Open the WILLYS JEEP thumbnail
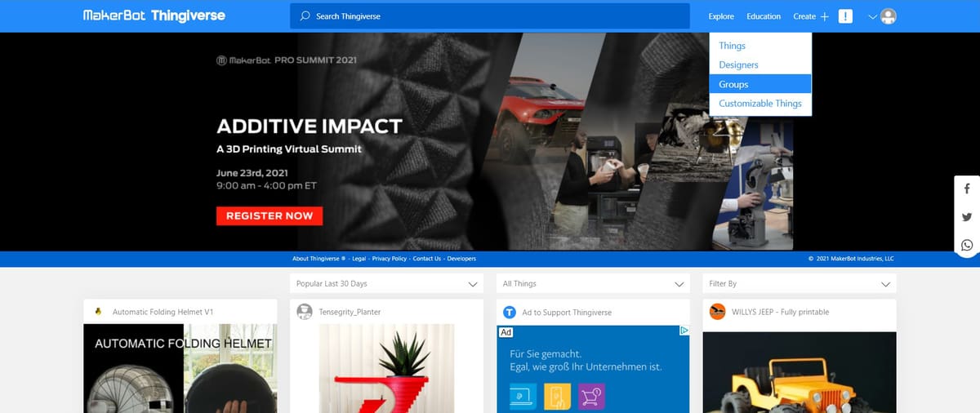980x413 pixels. tap(800, 371)
